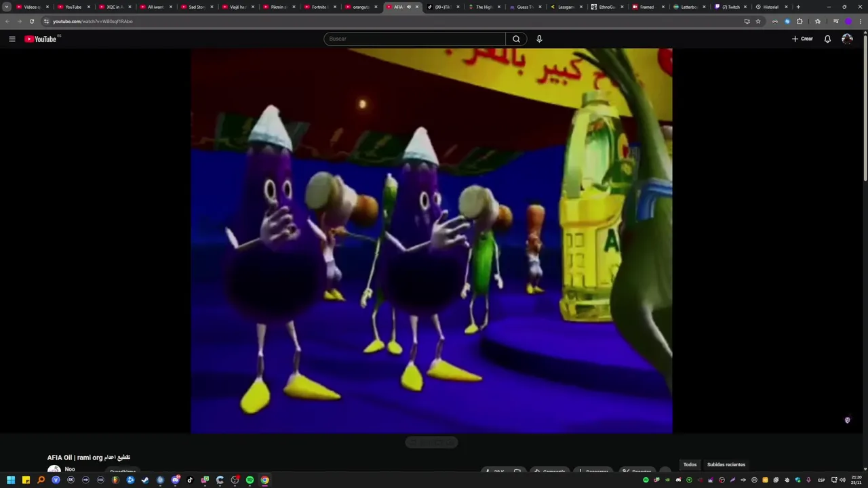This screenshot has width=868, height=488.
Task: Open the Noo channel link
Action: (70, 469)
